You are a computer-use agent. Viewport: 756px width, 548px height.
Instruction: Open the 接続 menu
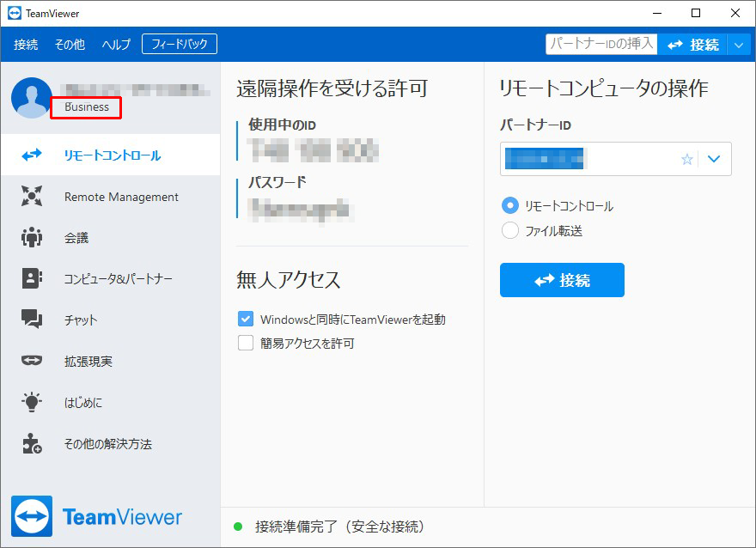26,45
